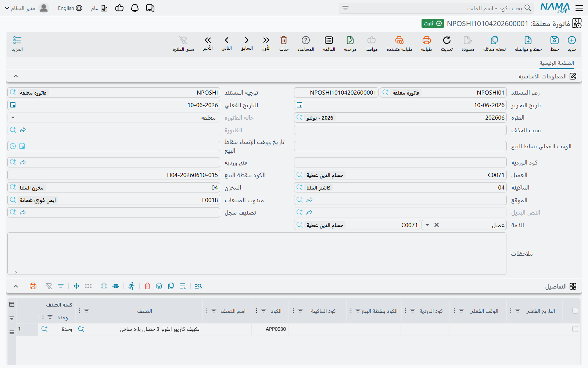The height and width of the screenshot is (368, 588).
Task: Print details grid with orange printer icon
Action: (x=33, y=286)
